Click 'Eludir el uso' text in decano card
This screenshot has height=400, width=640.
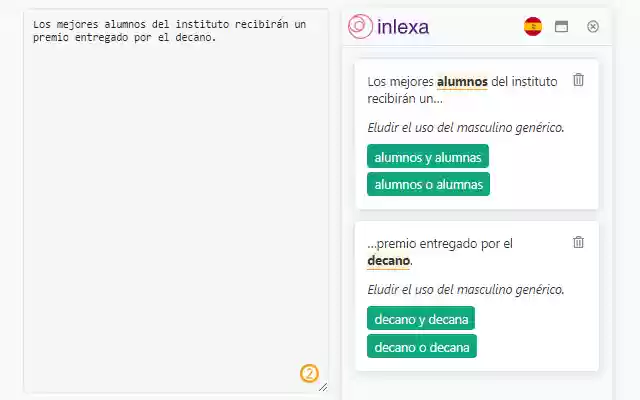(466, 290)
